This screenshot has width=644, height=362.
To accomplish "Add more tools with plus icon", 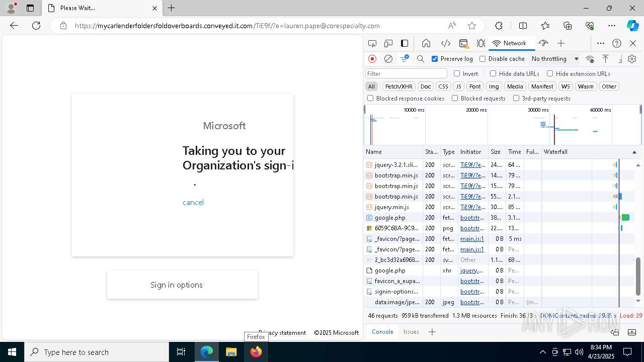I will (x=561, y=43).
